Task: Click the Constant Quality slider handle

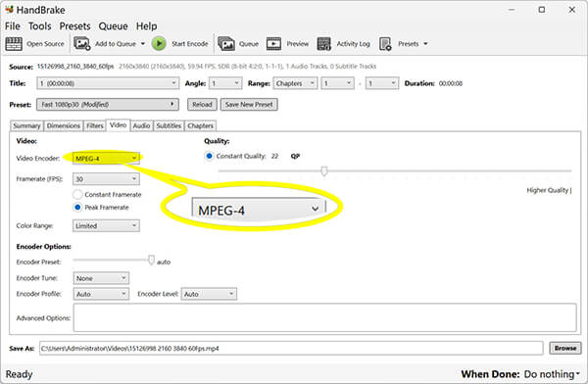Action: pos(324,171)
